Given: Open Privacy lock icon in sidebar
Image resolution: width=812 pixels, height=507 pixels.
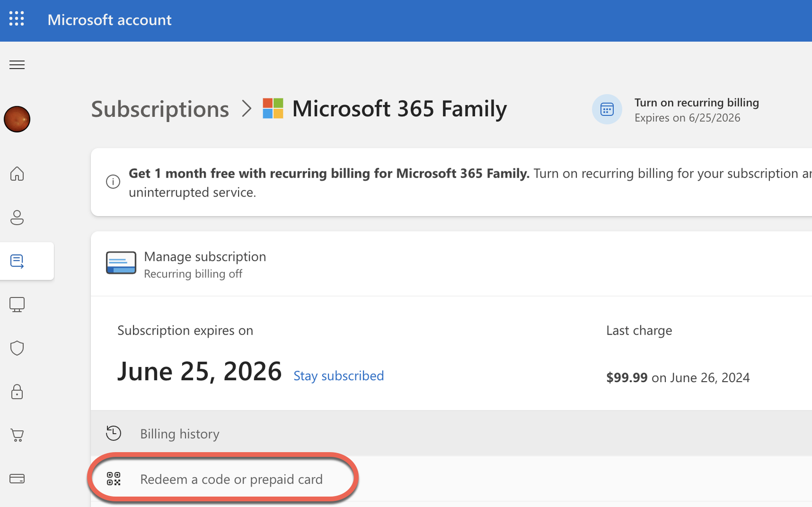Looking at the screenshot, I should click(x=17, y=392).
